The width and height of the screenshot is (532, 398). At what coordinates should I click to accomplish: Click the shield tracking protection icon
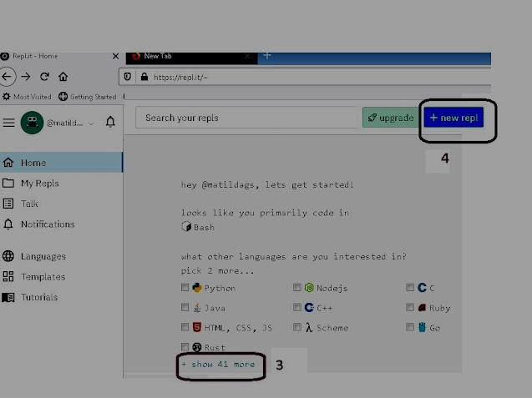tap(128, 77)
